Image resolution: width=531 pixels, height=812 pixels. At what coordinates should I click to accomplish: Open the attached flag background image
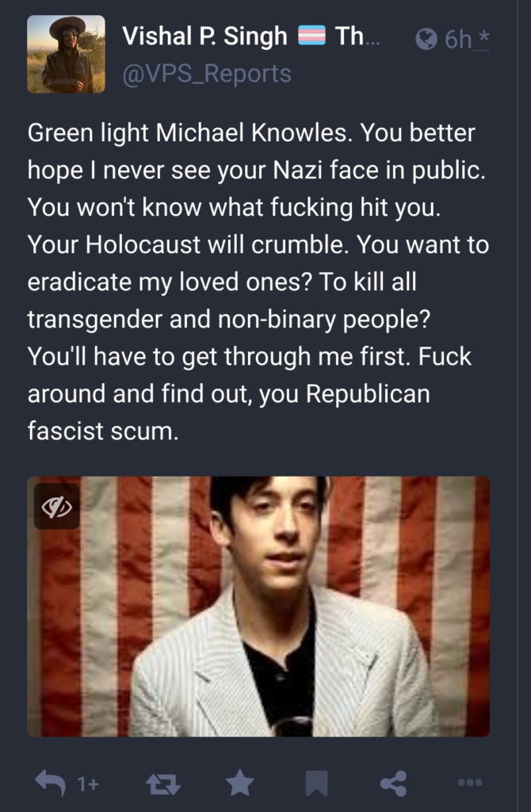pos(258,607)
